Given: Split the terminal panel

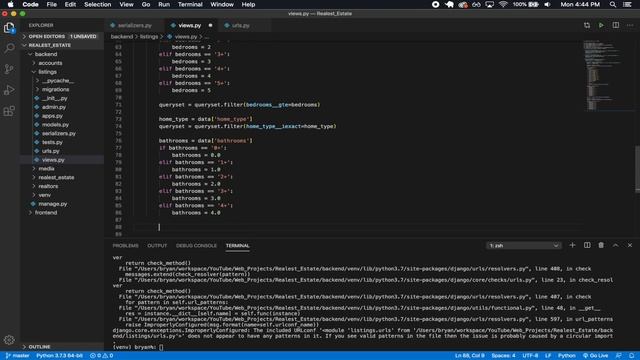Looking at the screenshot, I should click(587, 245).
